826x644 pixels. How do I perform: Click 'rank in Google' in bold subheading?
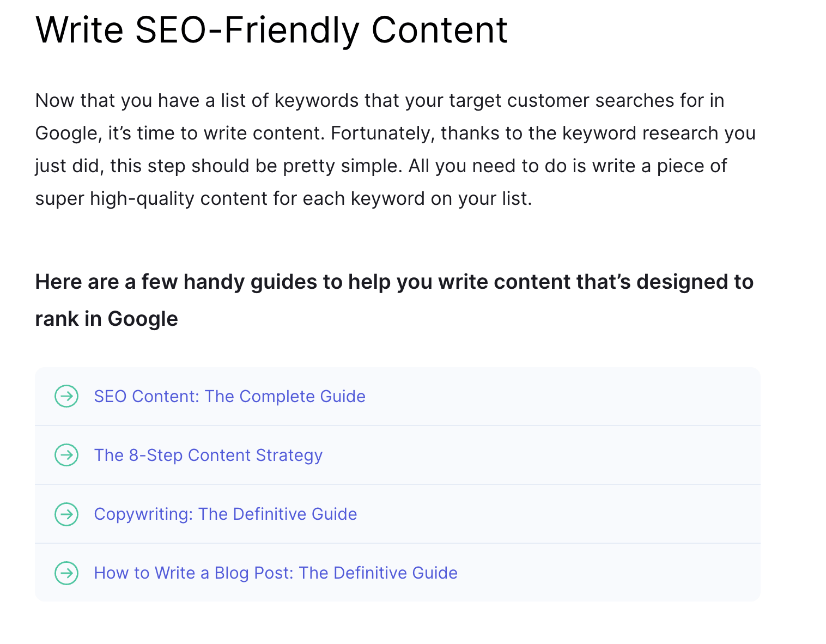(x=106, y=319)
